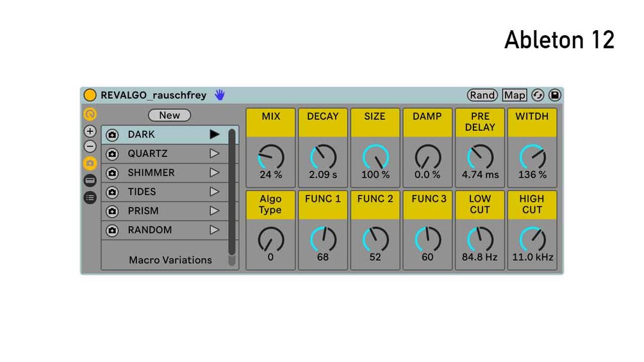Image resolution: width=644 pixels, height=362 pixels.
Task: Overwrite the TIDES variation camera icon
Action: click(112, 192)
